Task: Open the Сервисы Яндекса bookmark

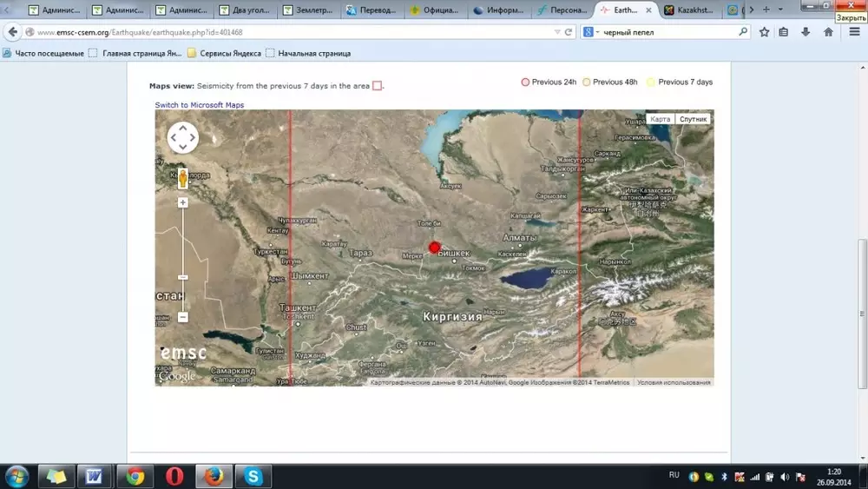Action: 224,53
